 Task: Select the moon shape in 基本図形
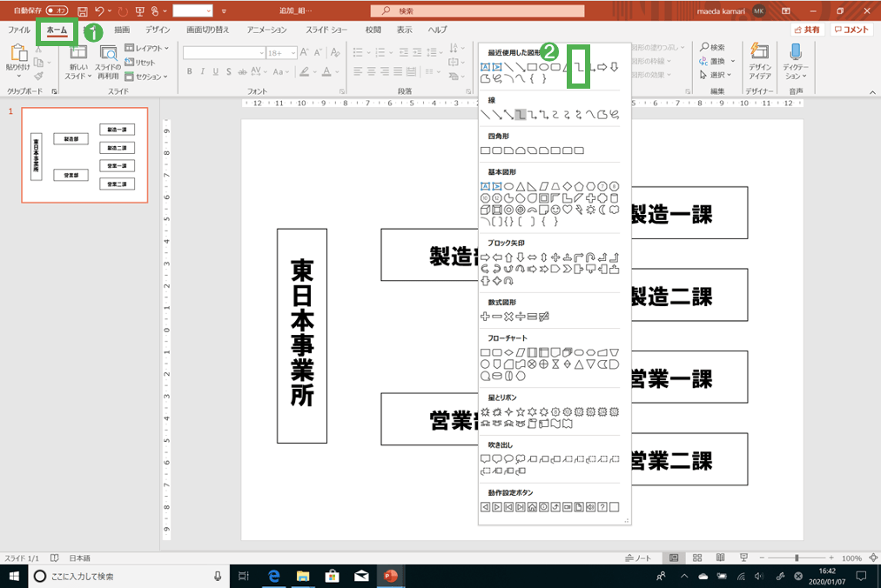[602, 210]
